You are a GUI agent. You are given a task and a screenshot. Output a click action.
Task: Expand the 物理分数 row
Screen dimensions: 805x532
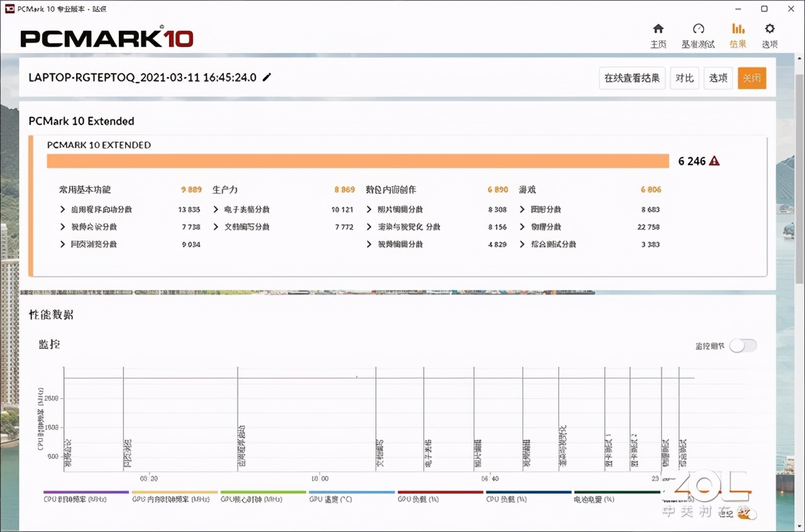click(540, 226)
